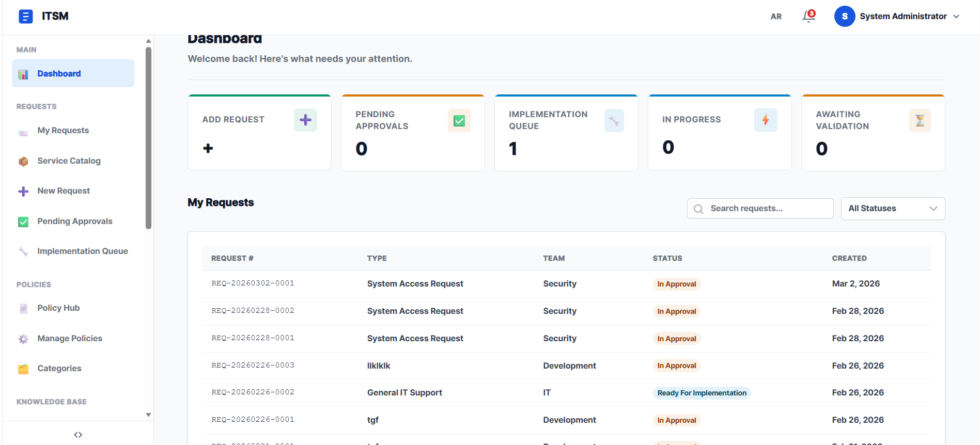980x445 pixels.
Task: Open Dashboard in the sidebar
Action: [x=73, y=73]
